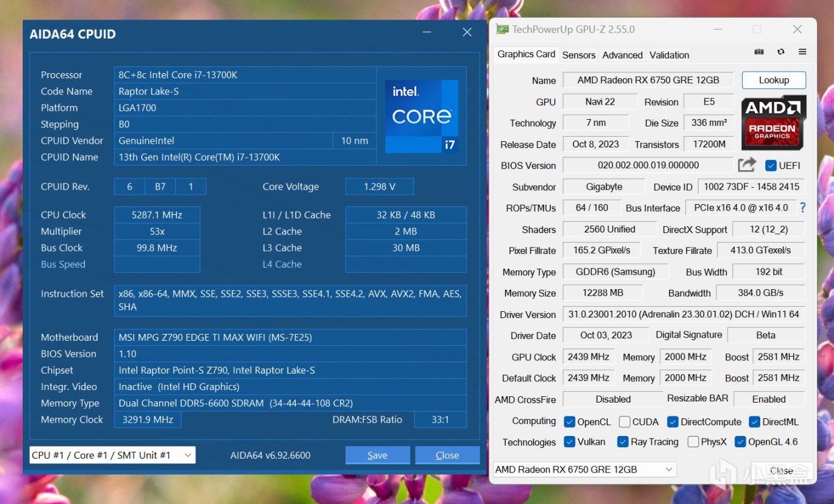Click the Bus Interface question mark icon
Image resolution: width=834 pixels, height=504 pixels.
click(802, 208)
